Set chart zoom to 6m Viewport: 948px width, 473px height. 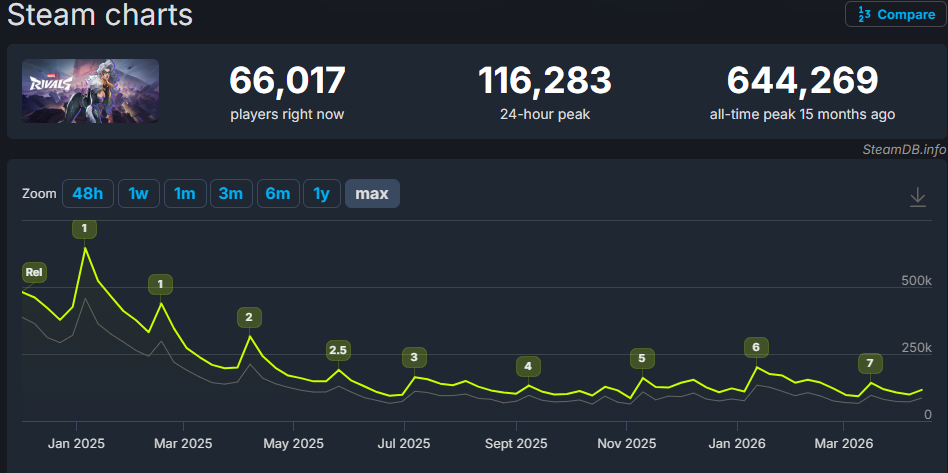[278, 194]
